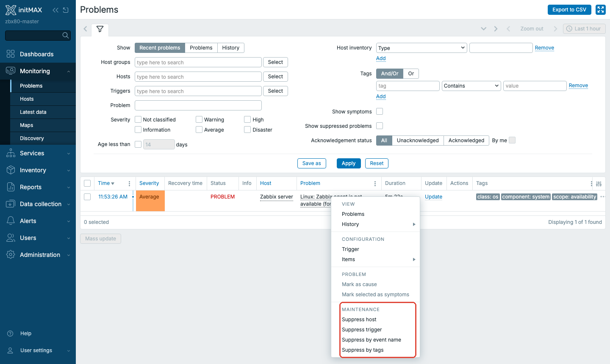Open tag Contains operator dropdown
This screenshot has height=364, width=610.
coord(471,86)
